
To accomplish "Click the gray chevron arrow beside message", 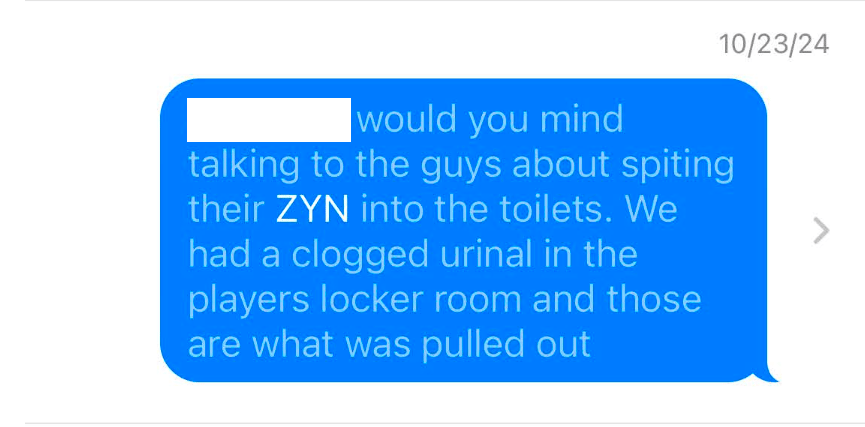I will pos(821,231).
